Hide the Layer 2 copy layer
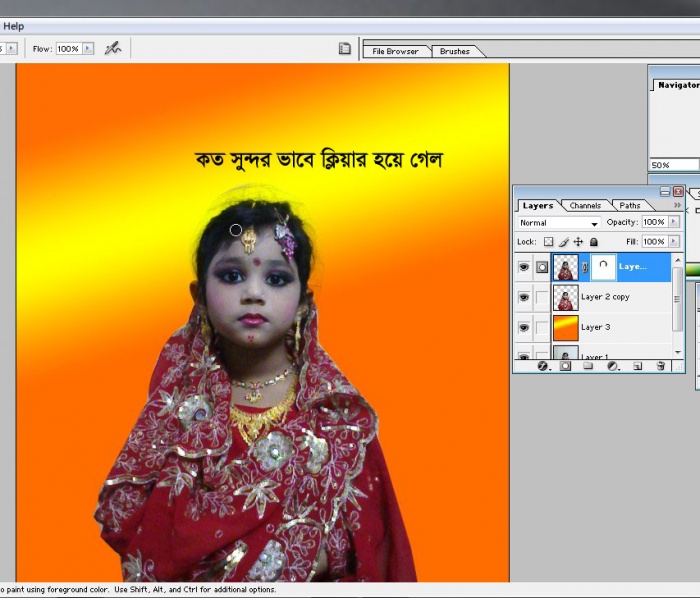The image size is (700, 598). tap(524, 297)
